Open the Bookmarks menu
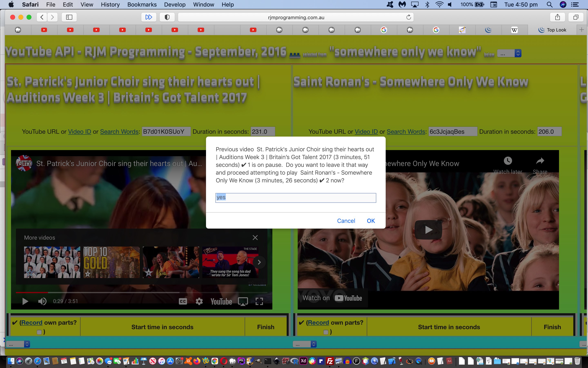This screenshot has height=368, width=588. (x=142, y=4)
